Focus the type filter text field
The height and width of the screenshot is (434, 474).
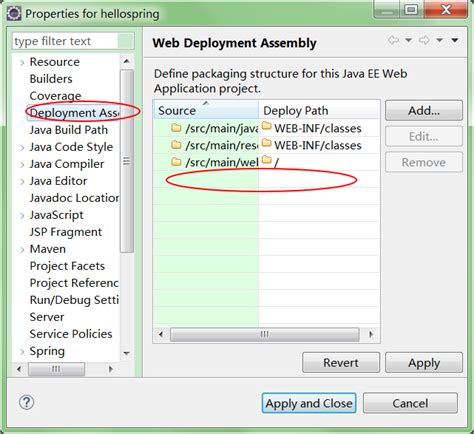tap(66, 41)
